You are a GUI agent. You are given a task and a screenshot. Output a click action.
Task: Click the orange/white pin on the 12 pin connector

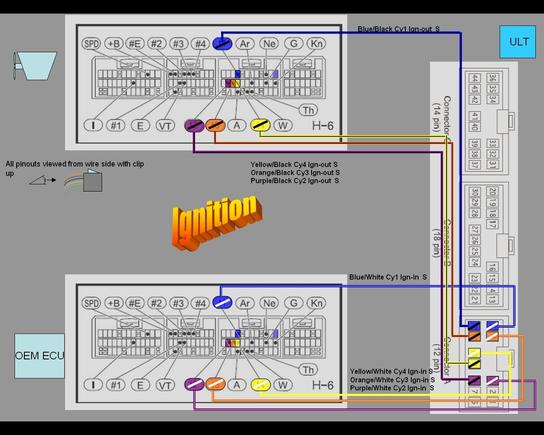[x=492, y=336]
